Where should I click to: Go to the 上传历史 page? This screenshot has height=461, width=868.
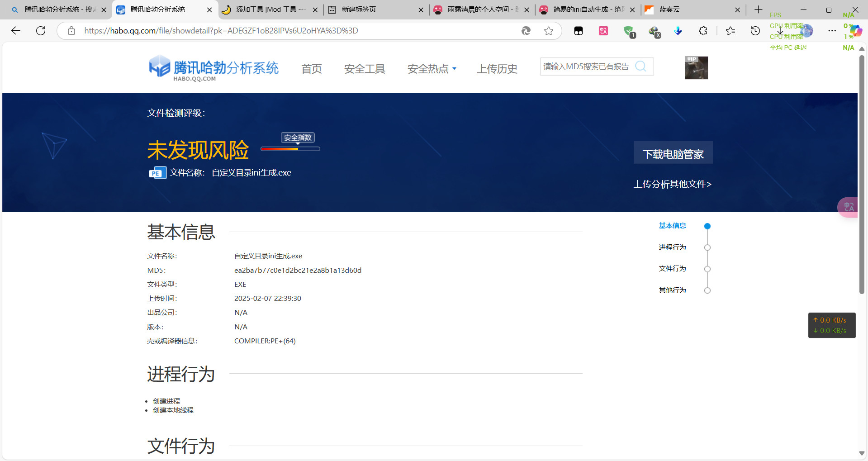point(497,69)
